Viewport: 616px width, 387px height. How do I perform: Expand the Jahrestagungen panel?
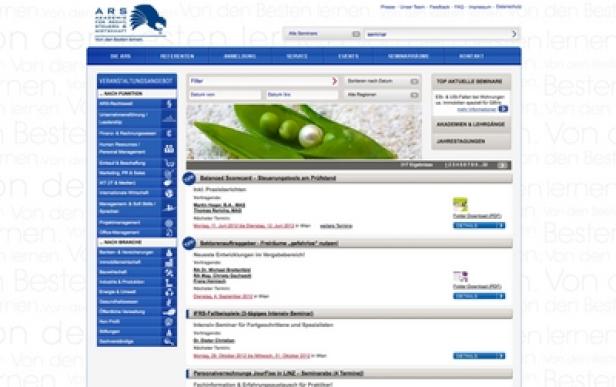[x=471, y=141]
